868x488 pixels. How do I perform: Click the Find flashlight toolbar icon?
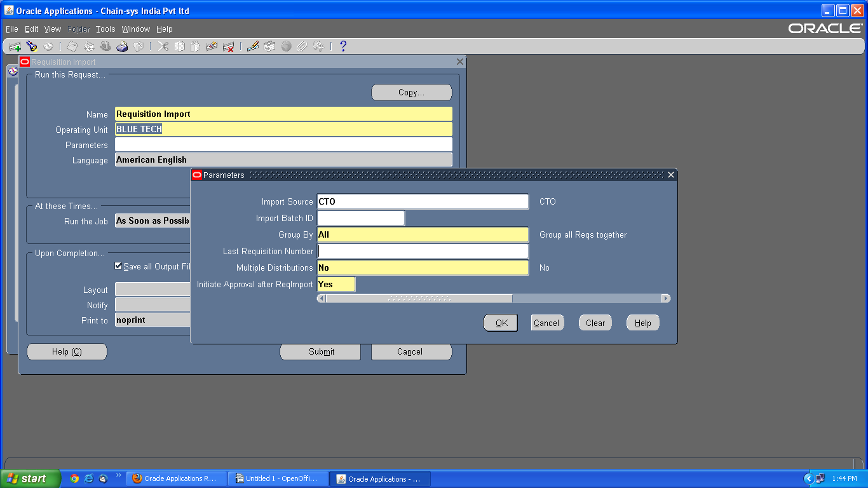[31, 46]
